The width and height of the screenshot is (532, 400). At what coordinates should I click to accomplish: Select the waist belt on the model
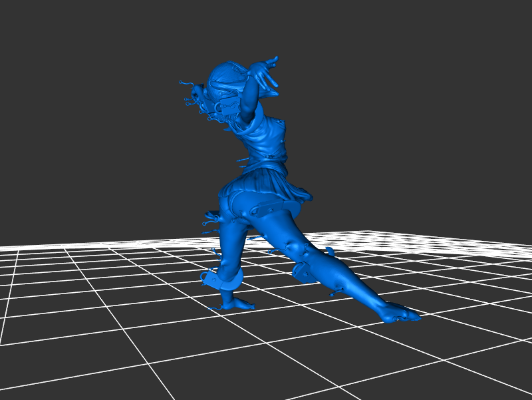click(266, 160)
